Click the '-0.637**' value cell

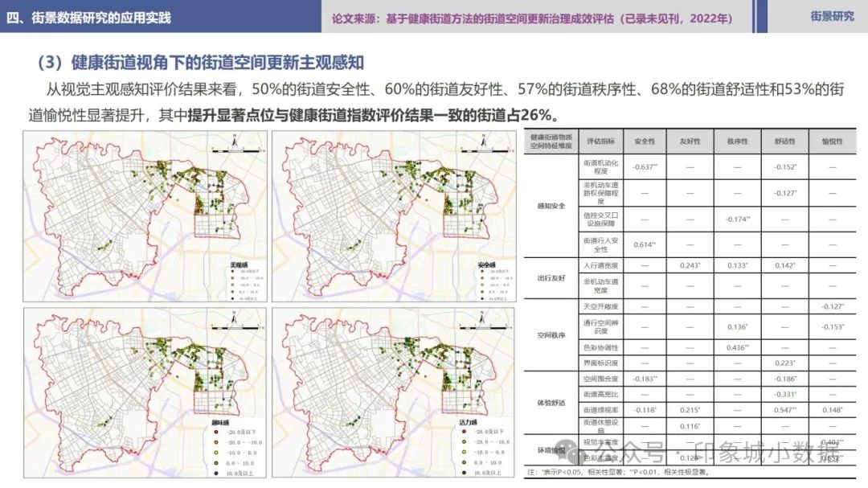click(x=645, y=166)
